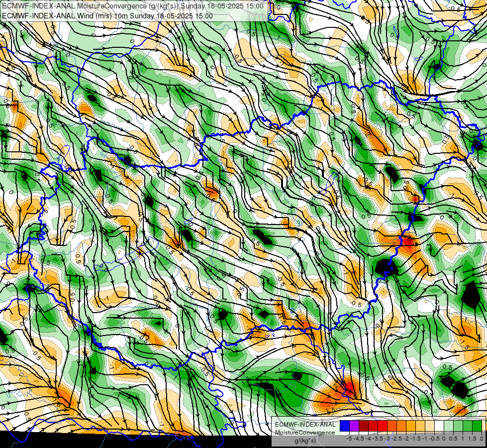The image size is (487, 448).
Task: Click the legend text MoistureConvergence
Action: pos(305,433)
